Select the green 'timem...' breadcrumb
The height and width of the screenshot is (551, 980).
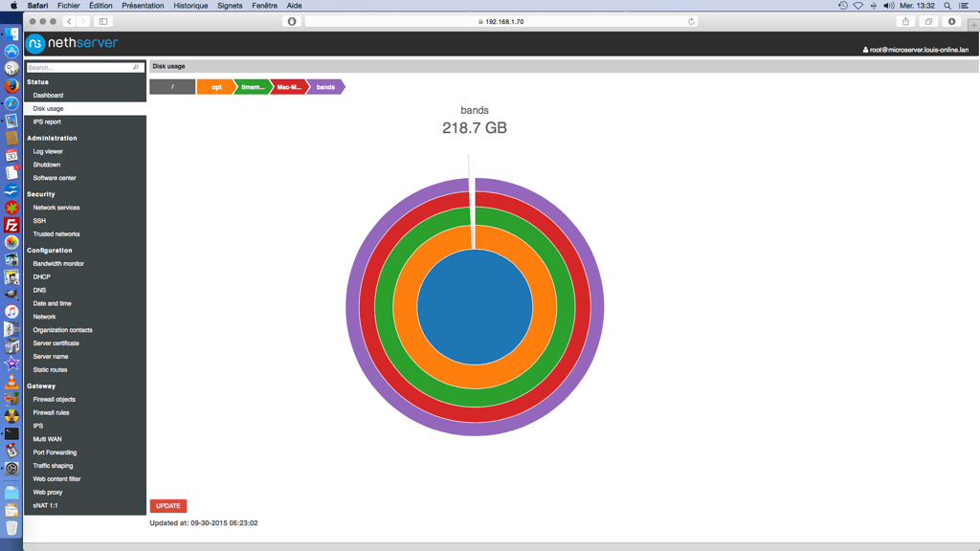pos(253,87)
